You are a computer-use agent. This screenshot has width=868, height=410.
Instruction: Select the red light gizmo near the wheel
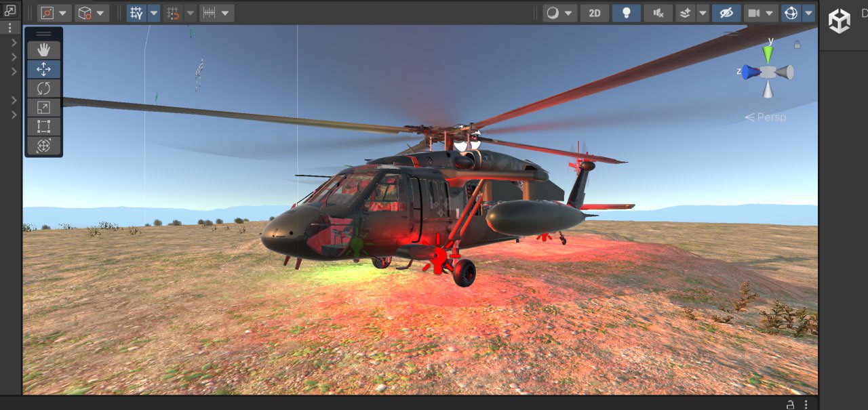[438, 258]
